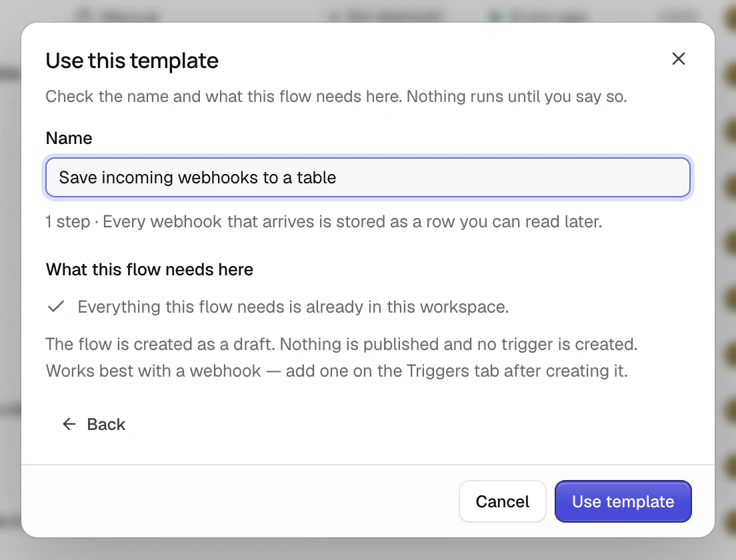Click the 'Works best with a webhook' note
736x560 pixels.
pyautogui.click(x=337, y=371)
